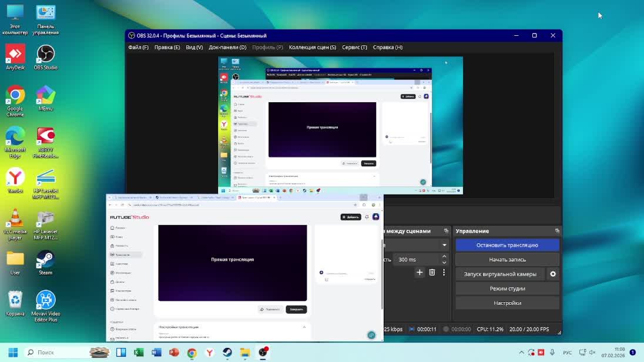The height and width of the screenshot is (362, 644).
Task: Collapse the Настройки трансляции section chevron
Action: pyautogui.click(x=304, y=327)
